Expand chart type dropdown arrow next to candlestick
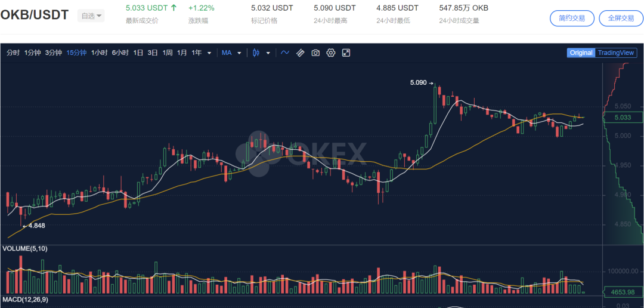 coord(268,53)
